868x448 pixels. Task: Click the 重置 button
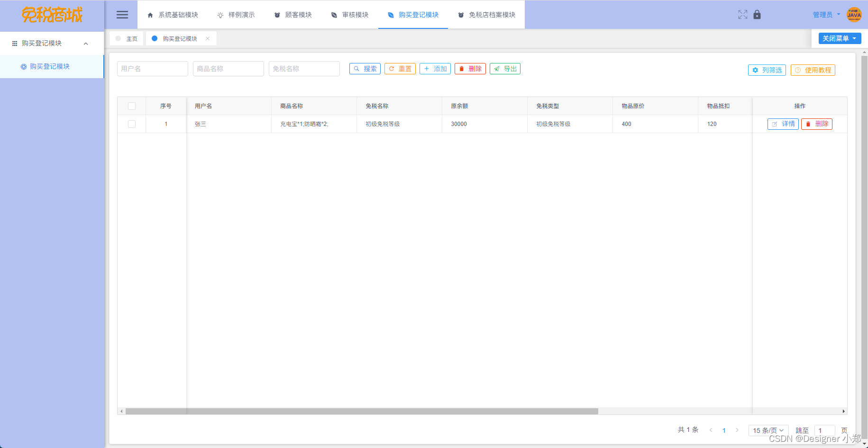pyautogui.click(x=400, y=69)
